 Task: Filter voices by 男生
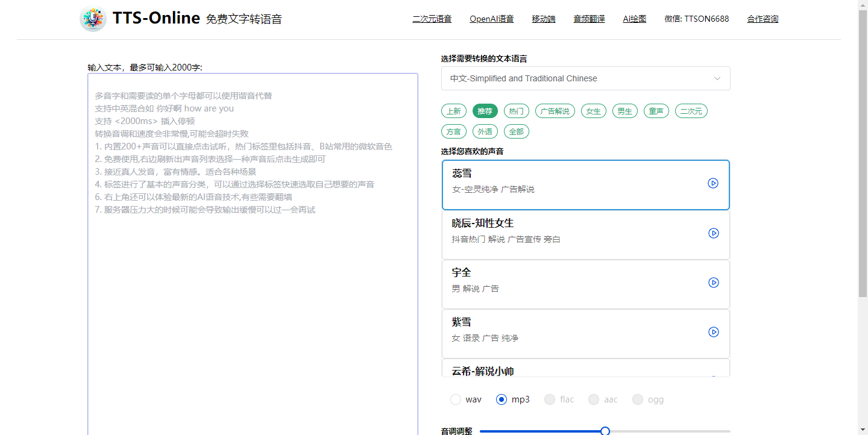(625, 111)
